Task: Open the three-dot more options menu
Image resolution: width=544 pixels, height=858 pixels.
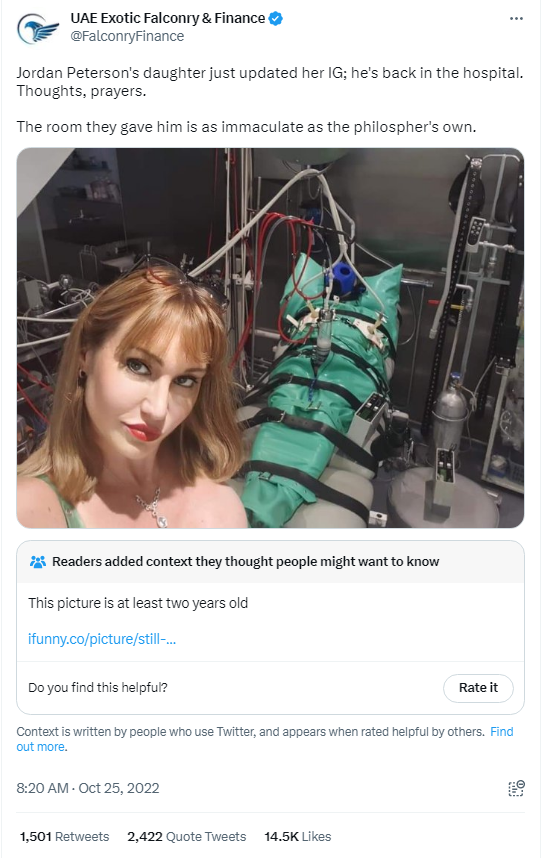Action: pyautogui.click(x=516, y=19)
